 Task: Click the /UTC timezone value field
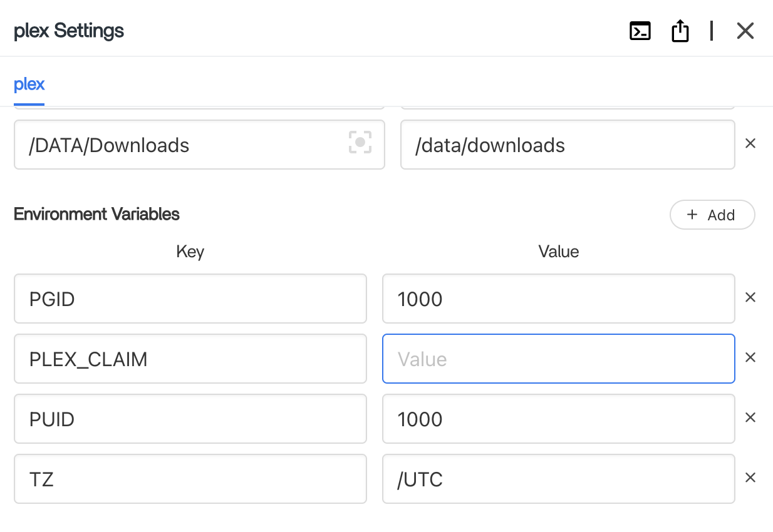click(x=559, y=479)
